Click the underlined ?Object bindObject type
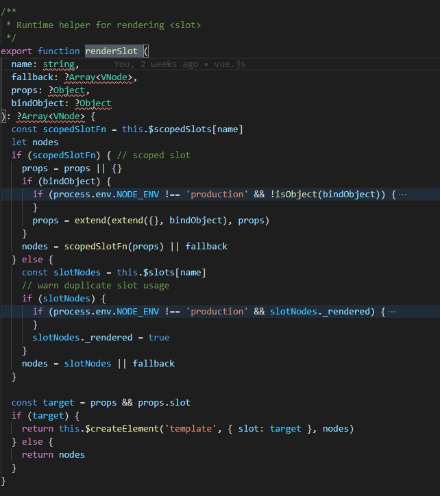The image size is (441, 496). (x=93, y=103)
